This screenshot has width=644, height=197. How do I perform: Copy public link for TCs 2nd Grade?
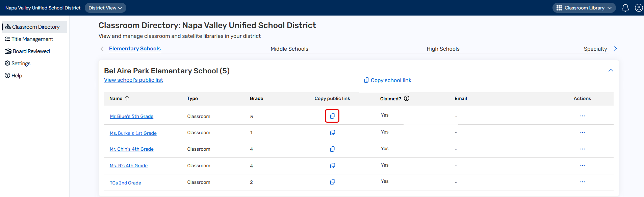(x=332, y=182)
